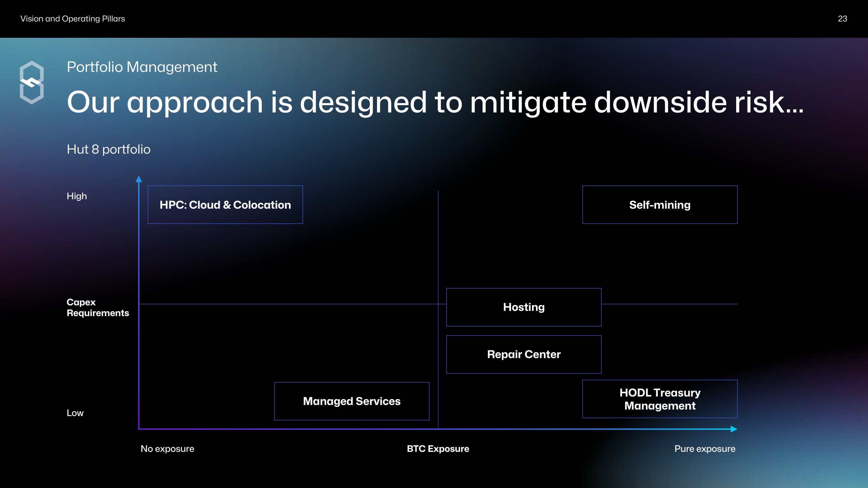The width and height of the screenshot is (868, 488).
Task: Click the BTC Exposure axis title
Action: click(438, 449)
